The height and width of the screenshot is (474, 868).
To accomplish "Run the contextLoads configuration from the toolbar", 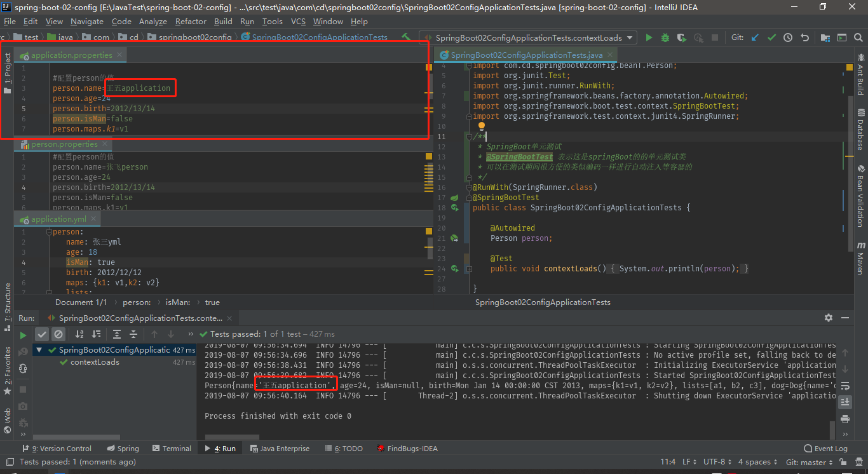I will (649, 37).
